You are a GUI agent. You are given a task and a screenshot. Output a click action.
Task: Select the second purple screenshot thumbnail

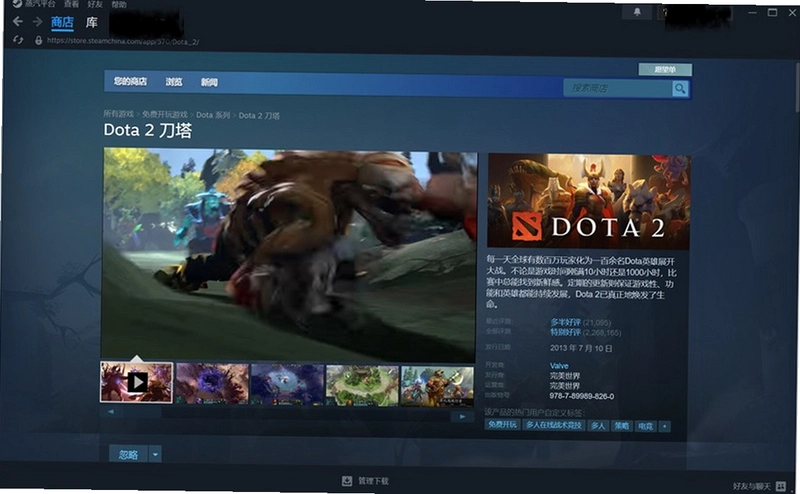(x=212, y=384)
